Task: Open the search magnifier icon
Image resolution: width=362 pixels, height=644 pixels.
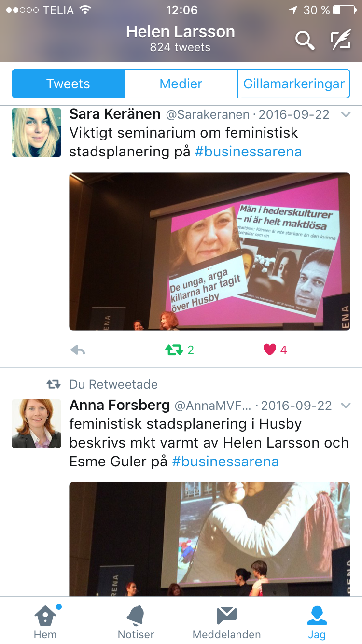Action: coord(305,40)
